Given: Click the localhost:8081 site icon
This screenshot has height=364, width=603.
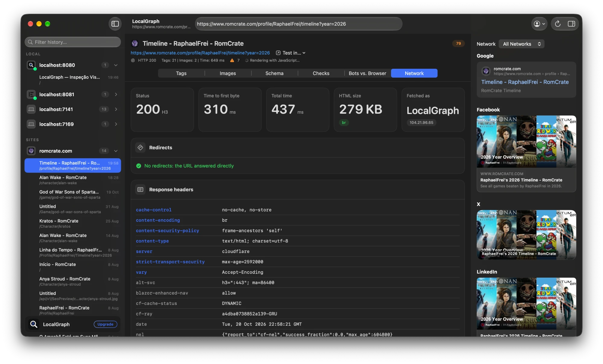Looking at the screenshot, I should point(31,94).
